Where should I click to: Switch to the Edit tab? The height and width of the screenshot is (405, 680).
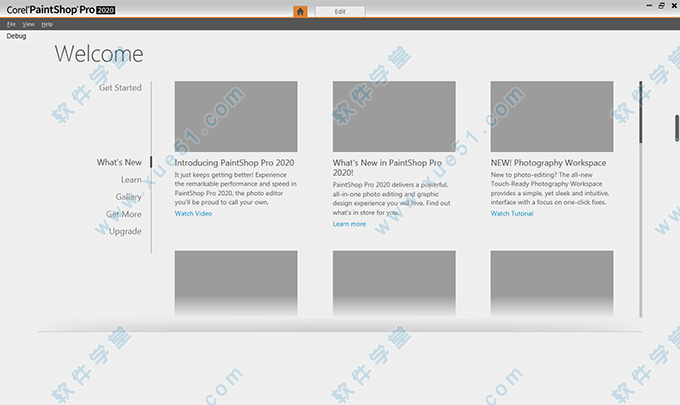(x=340, y=12)
